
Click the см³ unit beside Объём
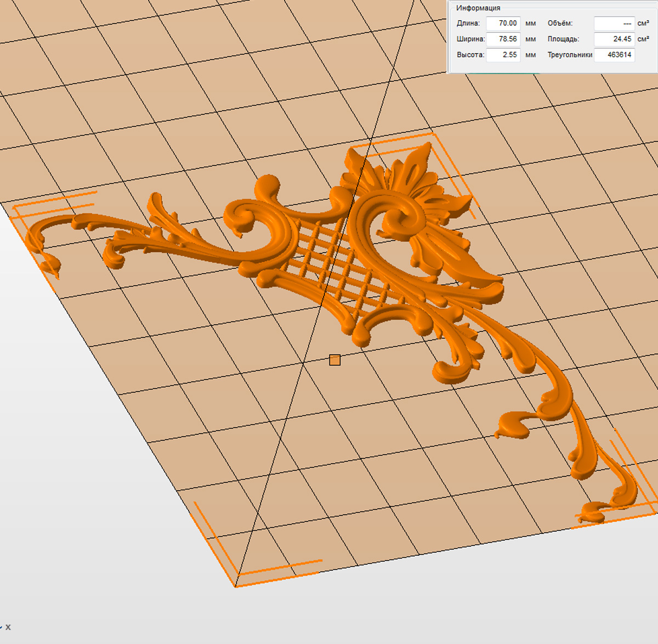click(x=643, y=24)
